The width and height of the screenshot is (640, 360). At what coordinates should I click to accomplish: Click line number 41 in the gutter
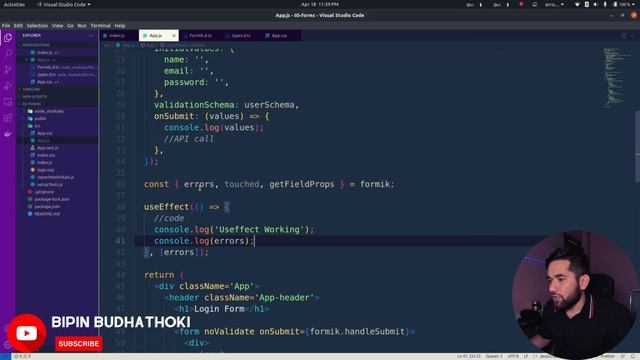(x=120, y=241)
